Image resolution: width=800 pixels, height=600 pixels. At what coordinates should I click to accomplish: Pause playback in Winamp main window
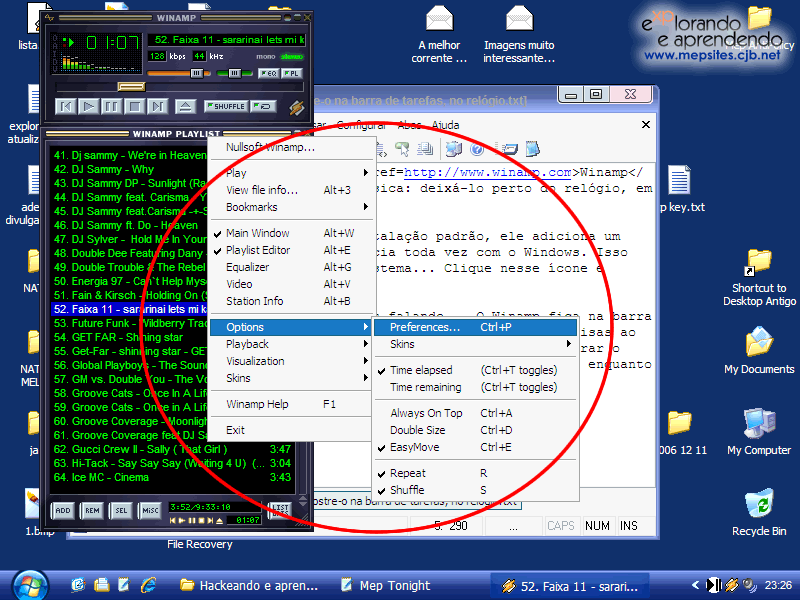pos(112,107)
